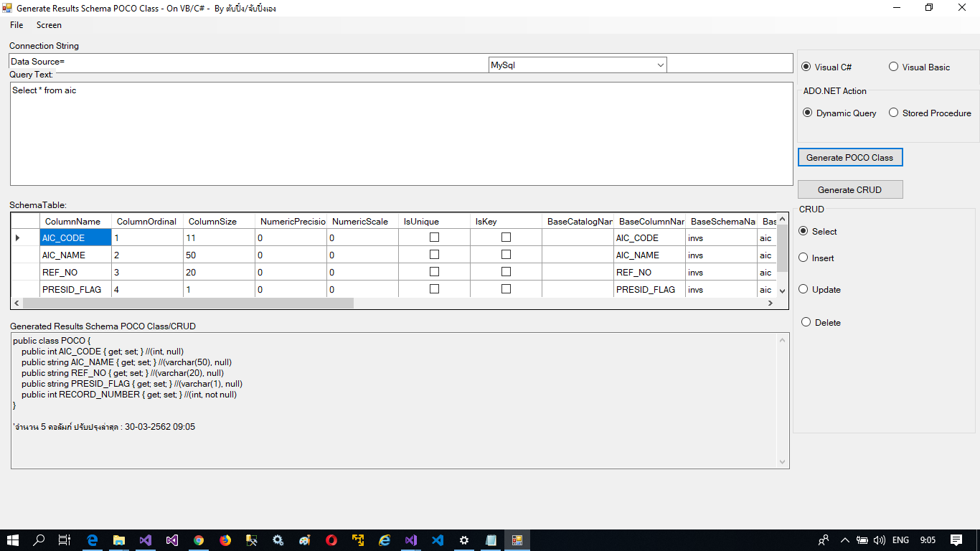Open the Screen menu
980x551 pixels.
point(49,25)
